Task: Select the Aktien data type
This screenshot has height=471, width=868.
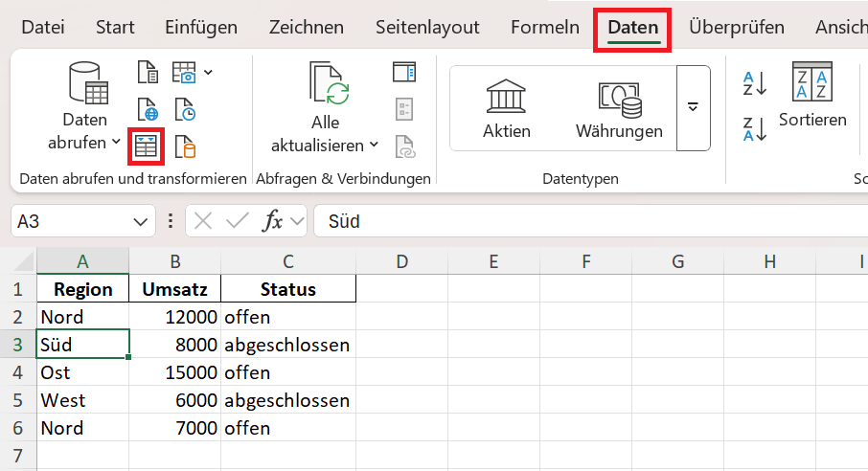Action: click(507, 109)
